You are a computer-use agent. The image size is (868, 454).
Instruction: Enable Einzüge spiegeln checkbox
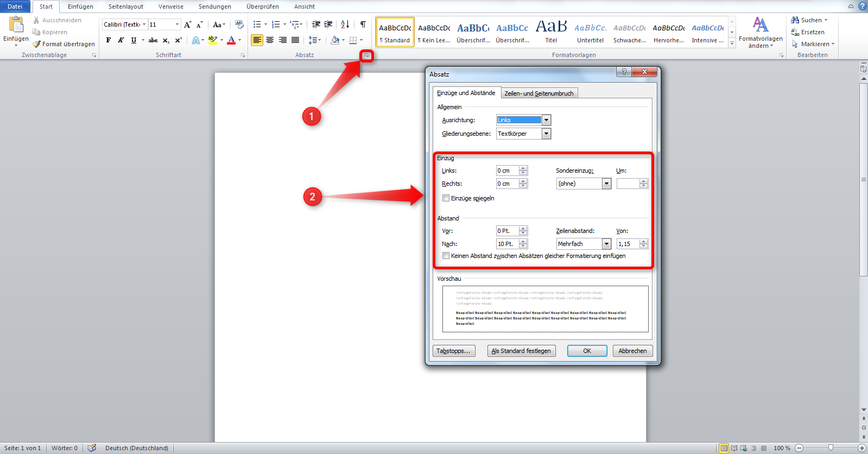coord(446,198)
